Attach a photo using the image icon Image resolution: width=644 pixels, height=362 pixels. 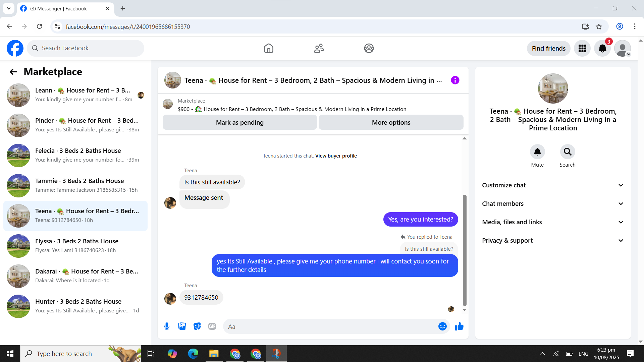(182, 326)
